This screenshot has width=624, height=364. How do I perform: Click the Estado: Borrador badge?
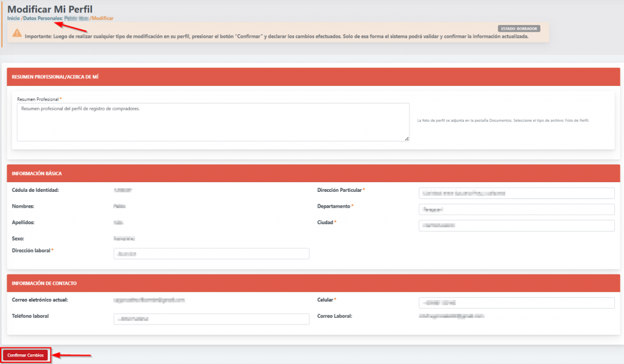pyautogui.click(x=519, y=29)
